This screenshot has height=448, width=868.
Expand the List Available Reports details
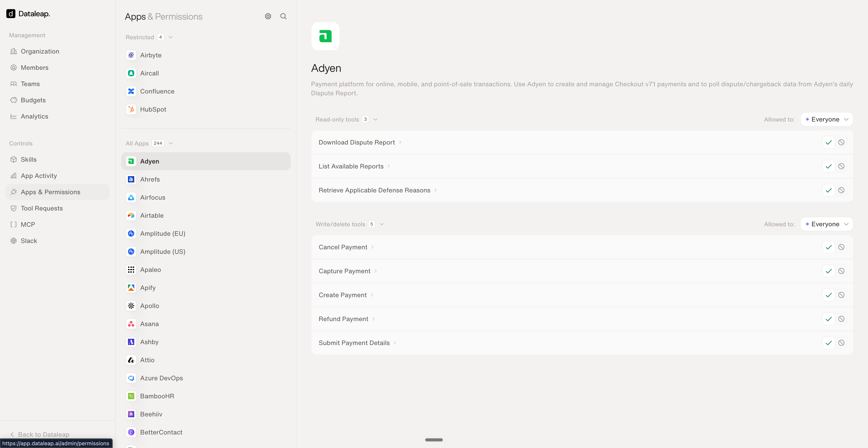point(389,166)
